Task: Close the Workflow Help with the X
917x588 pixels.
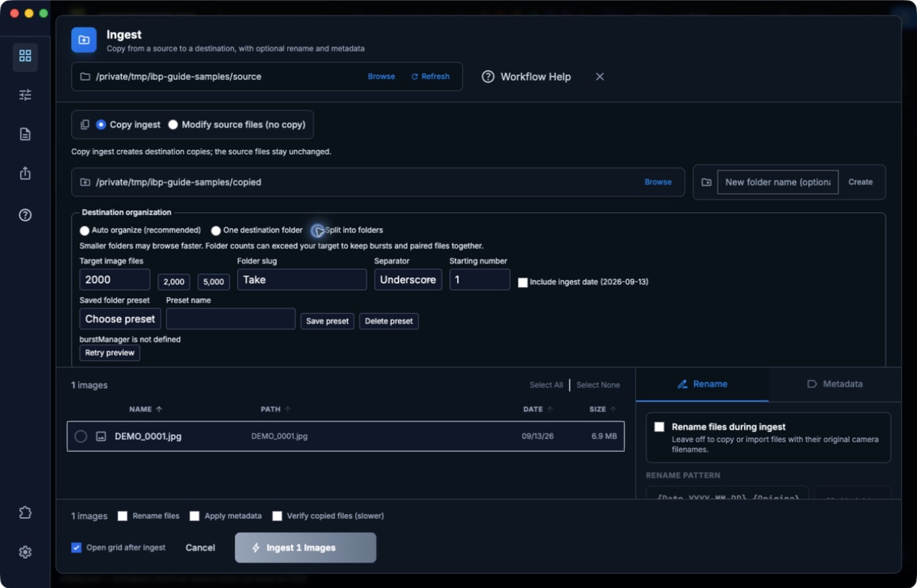Action: [600, 77]
